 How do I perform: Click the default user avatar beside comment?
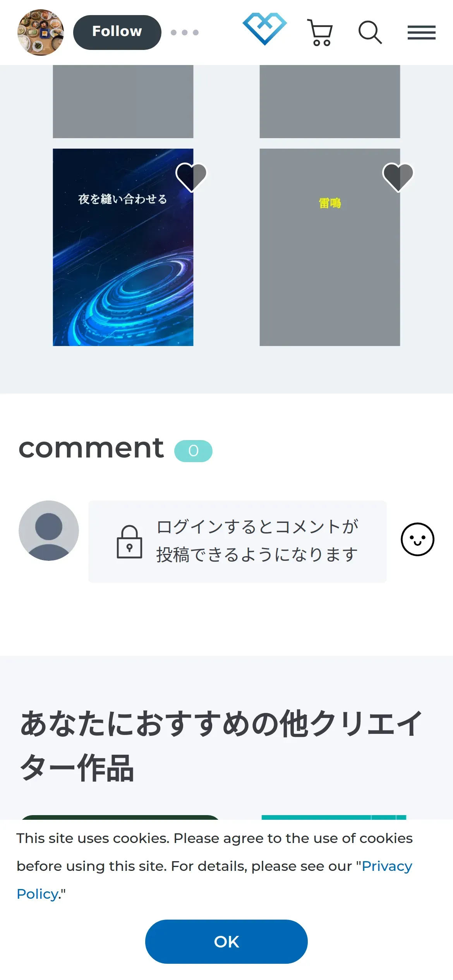(x=49, y=531)
